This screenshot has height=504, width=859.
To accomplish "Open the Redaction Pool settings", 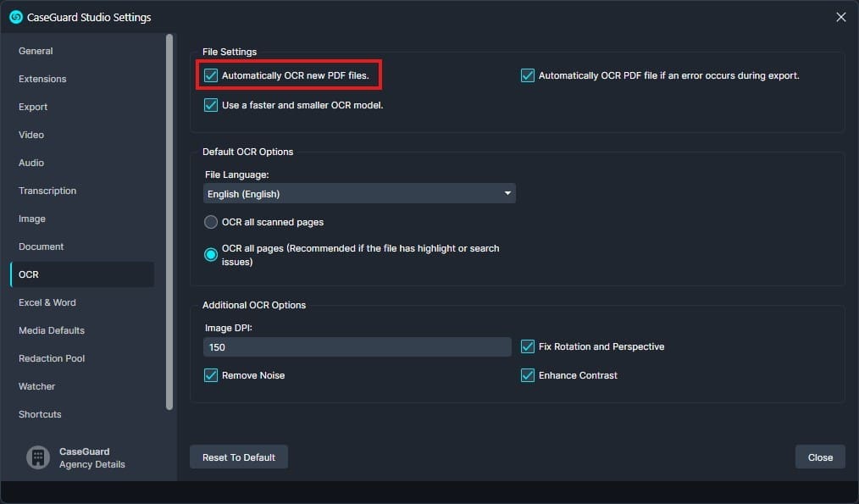I will [52, 358].
